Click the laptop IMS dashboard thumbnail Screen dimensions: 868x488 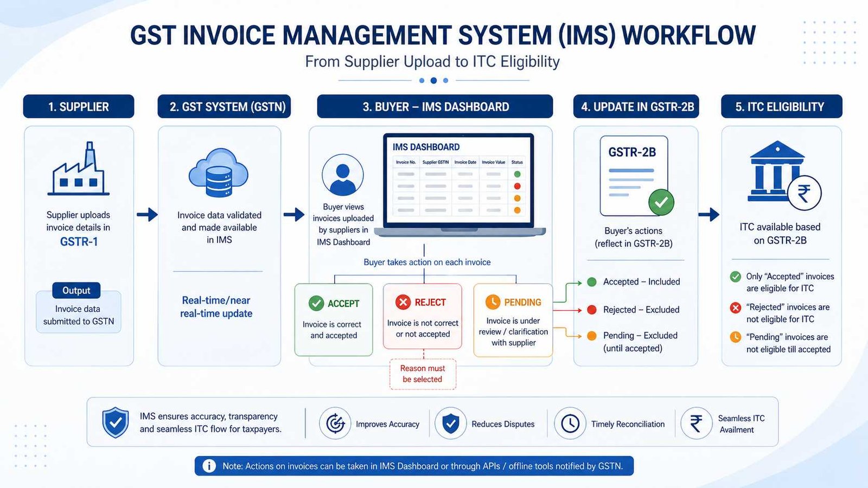(x=459, y=185)
